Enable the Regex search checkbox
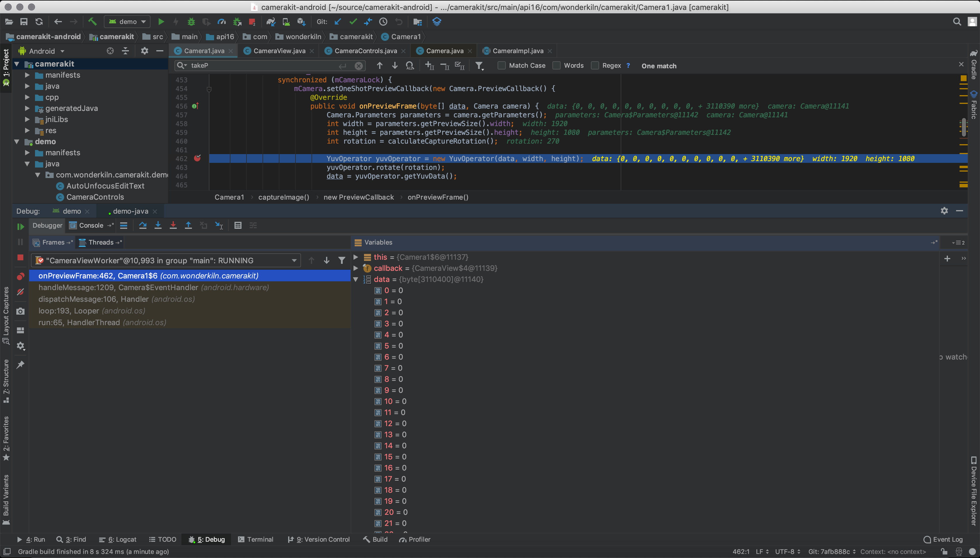Screen dimensions: 980x558 (595, 66)
